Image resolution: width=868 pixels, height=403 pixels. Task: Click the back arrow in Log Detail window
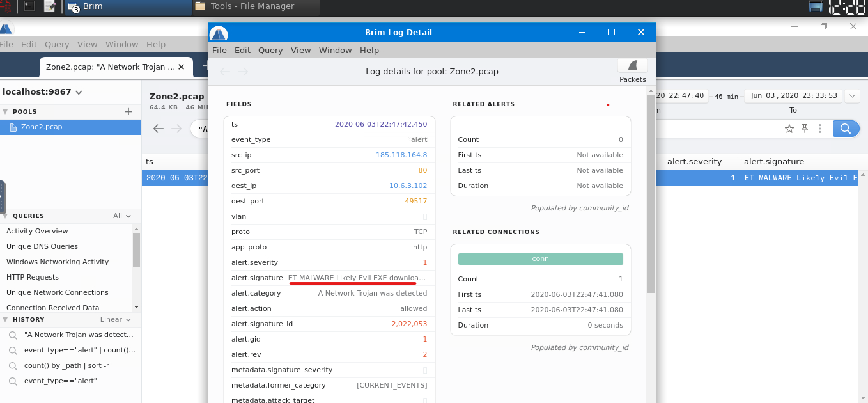coord(224,71)
